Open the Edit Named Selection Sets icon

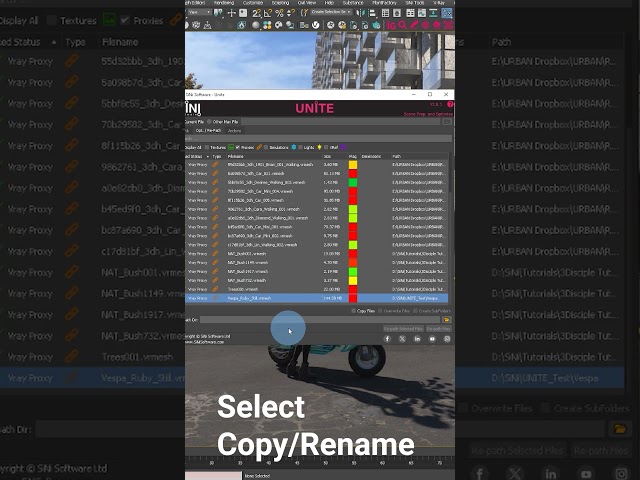coord(305,13)
